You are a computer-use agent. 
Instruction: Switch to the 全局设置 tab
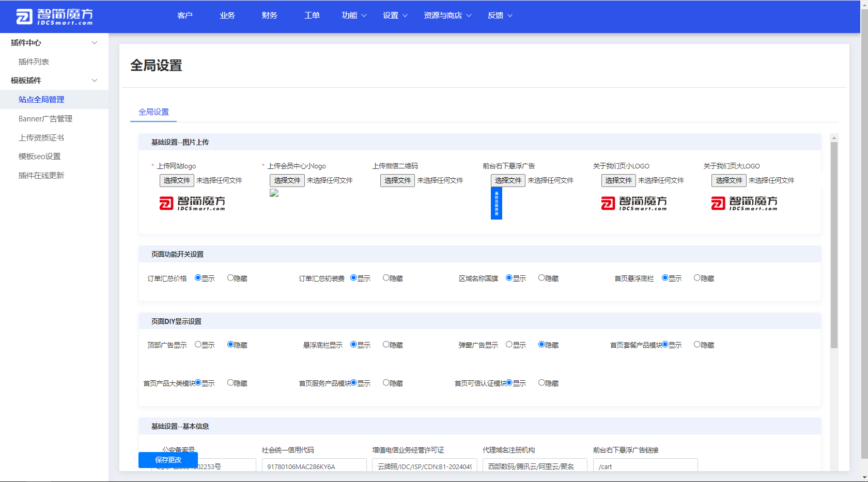153,112
